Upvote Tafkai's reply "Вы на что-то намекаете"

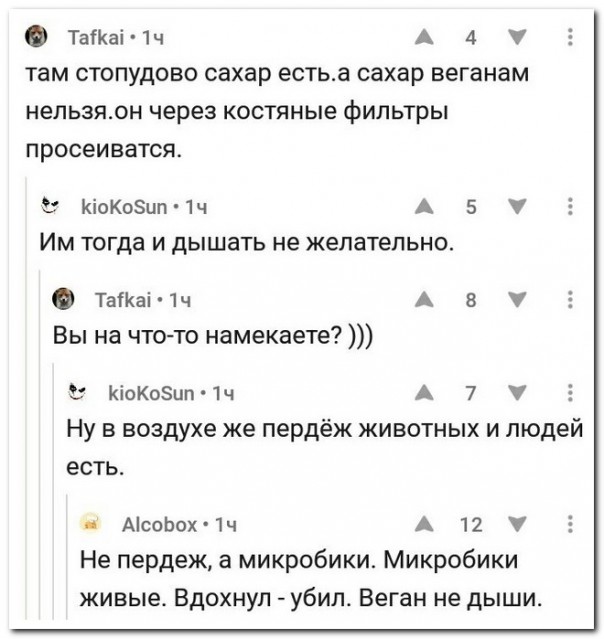(423, 298)
